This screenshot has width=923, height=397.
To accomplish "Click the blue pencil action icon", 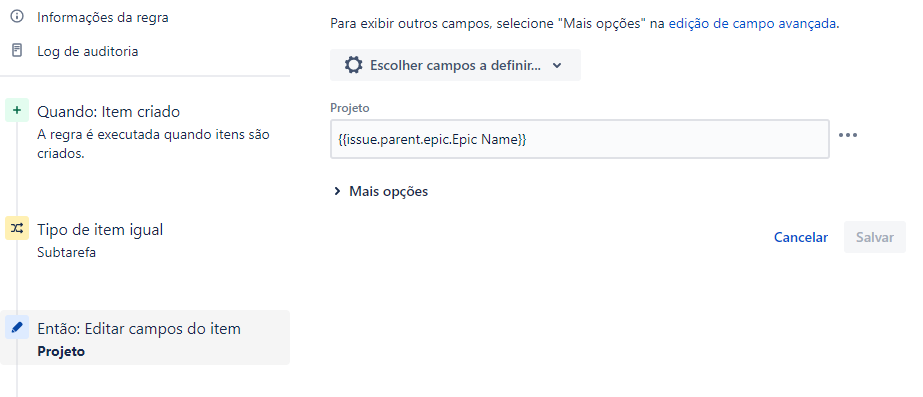I will point(17,327).
